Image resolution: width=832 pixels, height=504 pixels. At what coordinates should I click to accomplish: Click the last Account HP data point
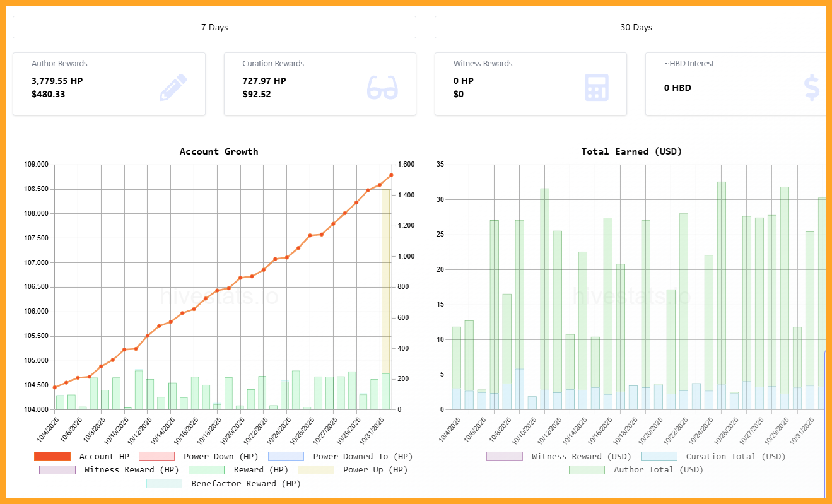(x=391, y=175)
